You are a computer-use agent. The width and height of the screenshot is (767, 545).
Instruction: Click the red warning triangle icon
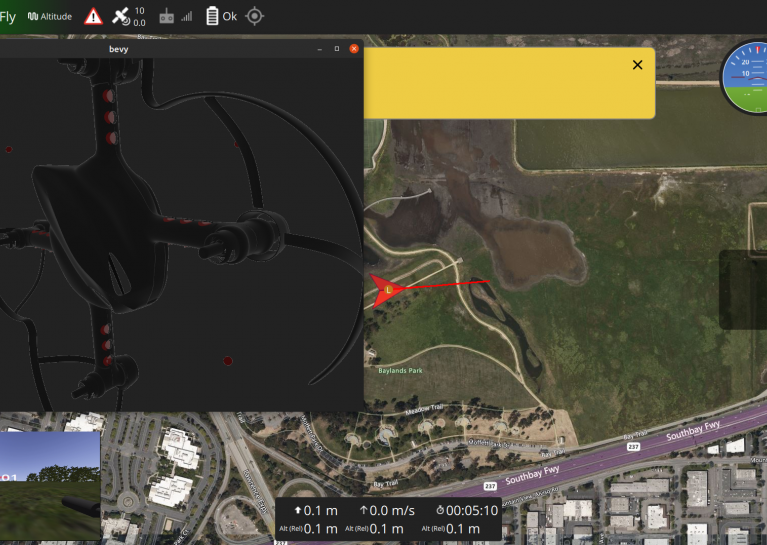pyautogui.click(x=93, y=16)
